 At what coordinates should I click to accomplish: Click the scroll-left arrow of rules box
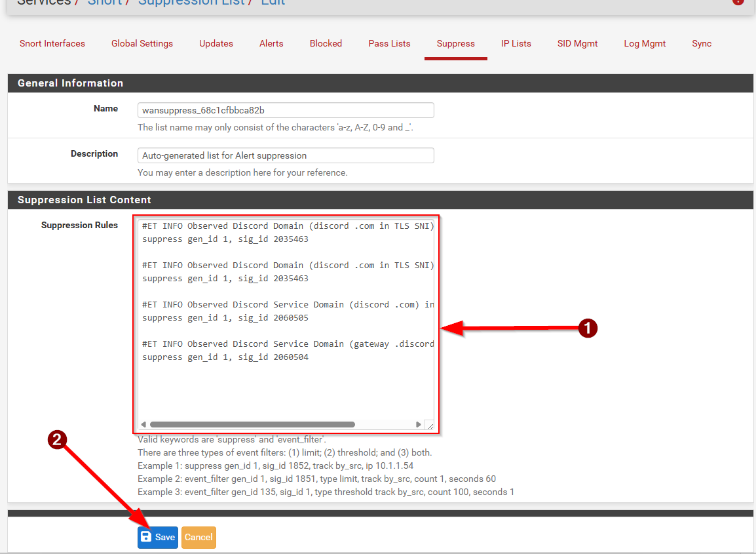coord(144,425)
